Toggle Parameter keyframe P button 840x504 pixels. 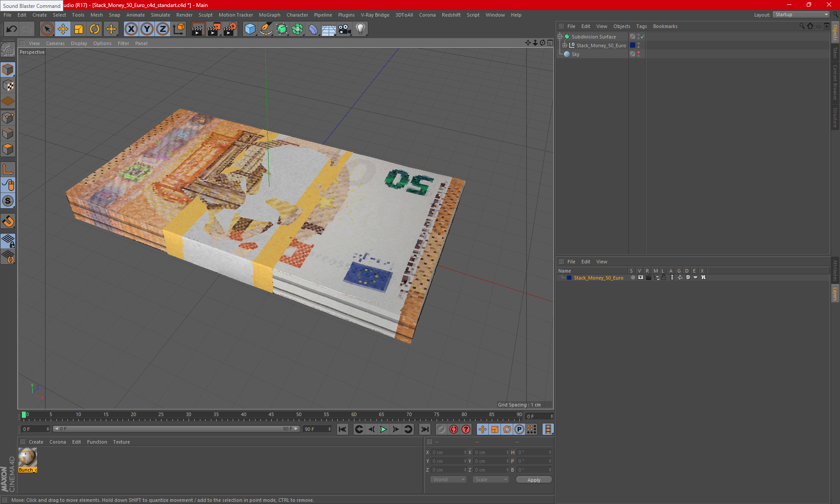point(519,429)
